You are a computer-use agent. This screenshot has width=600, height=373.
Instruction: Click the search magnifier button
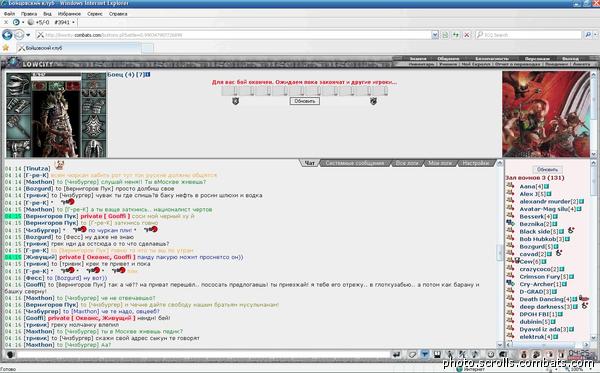(x=588, y=35)
